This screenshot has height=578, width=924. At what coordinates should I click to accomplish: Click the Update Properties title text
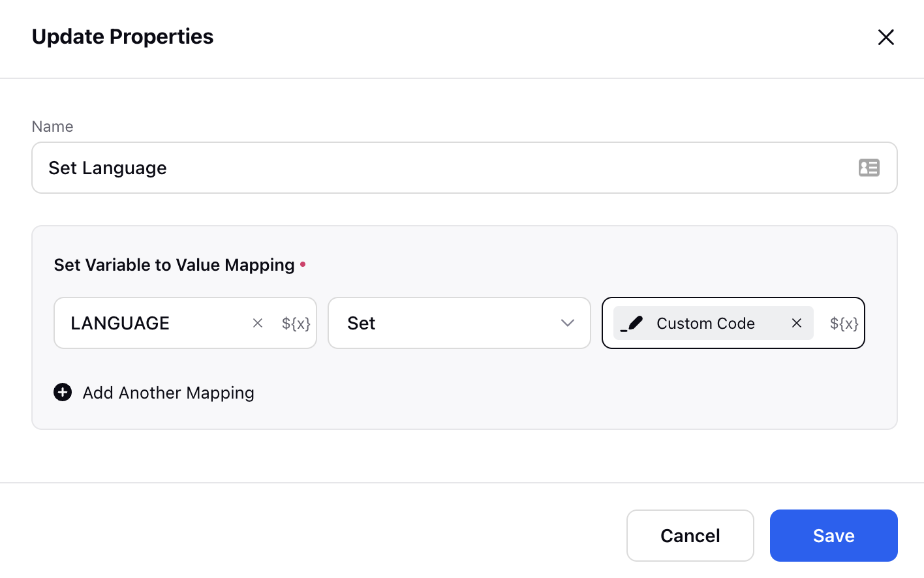point(123,37)
